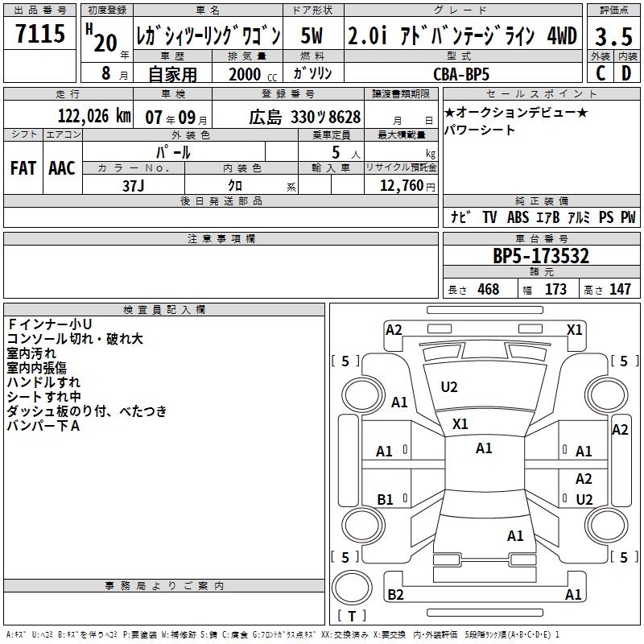The height and width of the screenshot is (644, 644).
Task: Click the recycle deposit 12,760円
Action: pyautogui.click(x=407, y=186)
